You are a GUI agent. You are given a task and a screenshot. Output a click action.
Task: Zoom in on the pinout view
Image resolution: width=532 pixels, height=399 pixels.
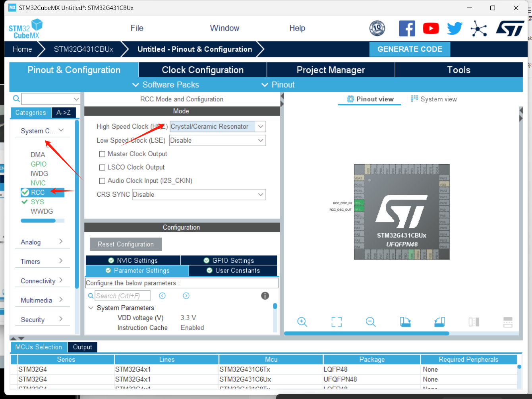[302, 322]
